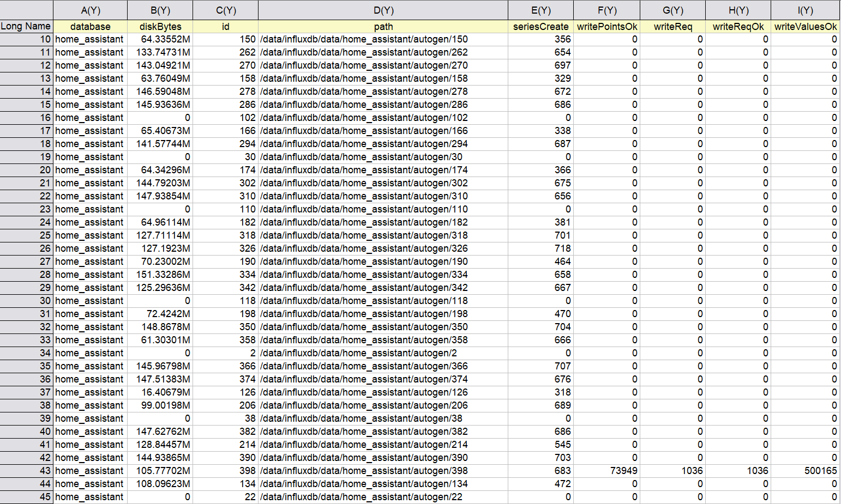This screenshot has width=841, height=504.
Task: Select column header G(Y)
Action: [672, 10]
